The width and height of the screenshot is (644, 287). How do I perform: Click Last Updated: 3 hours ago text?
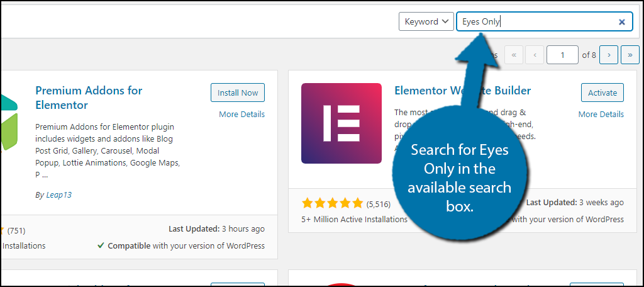coord(216,228)
